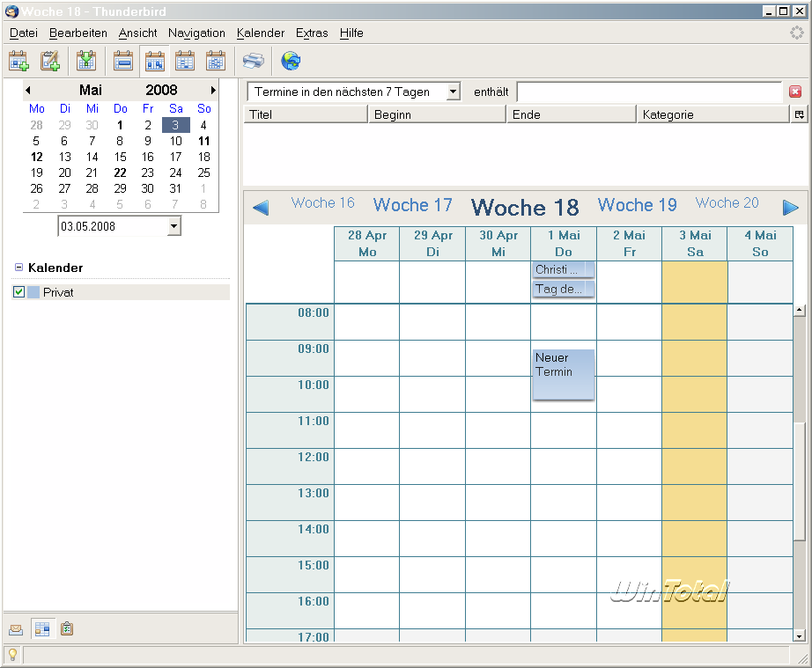Select day 22 in mini calendar

click(x=120, y=173)
